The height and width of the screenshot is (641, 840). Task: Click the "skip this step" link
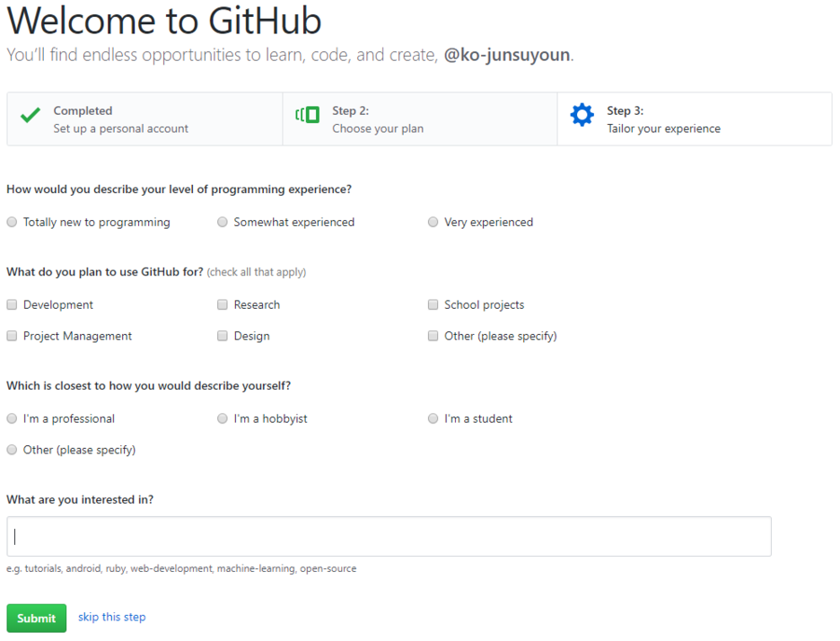tap(111, 618)
